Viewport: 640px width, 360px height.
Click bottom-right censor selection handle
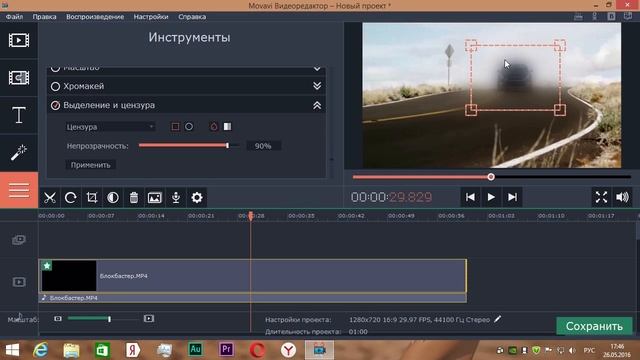pos(560,110)
